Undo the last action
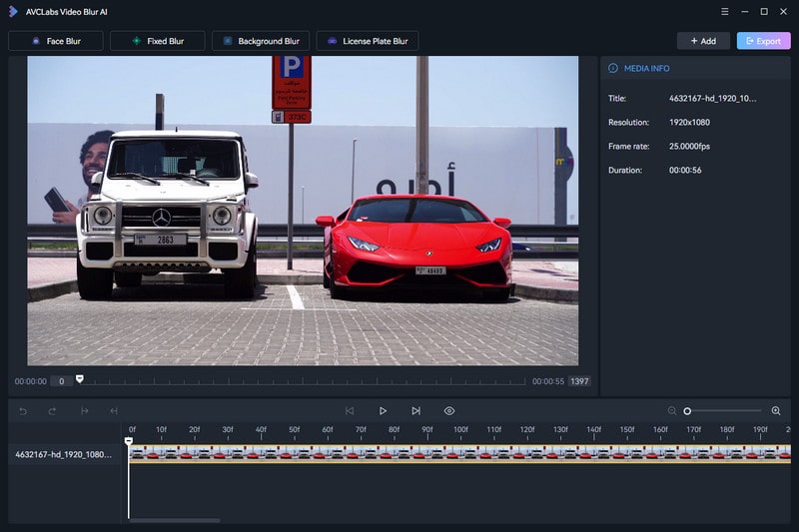The height and width of the screenshot is (532, 799). (x=23, y=411)
